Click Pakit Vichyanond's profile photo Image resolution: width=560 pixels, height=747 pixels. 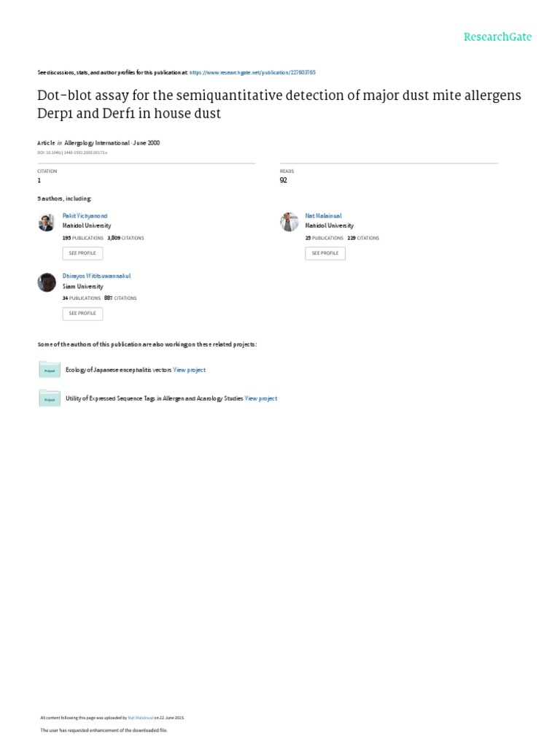click(46, 222)
